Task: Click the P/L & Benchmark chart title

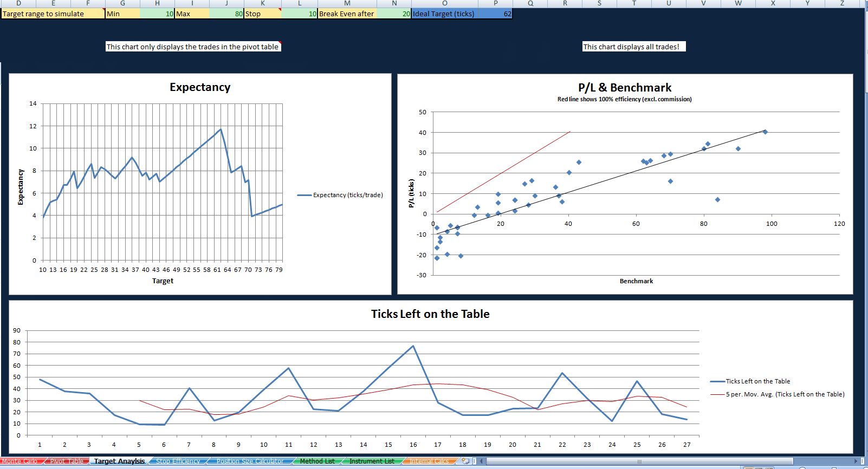Action: [x=625, y=88]
